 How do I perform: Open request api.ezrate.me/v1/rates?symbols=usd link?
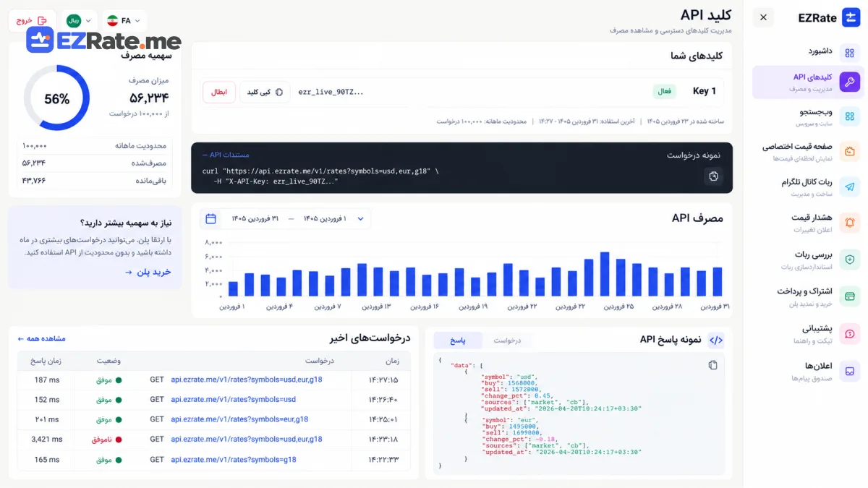click(233, 399)
